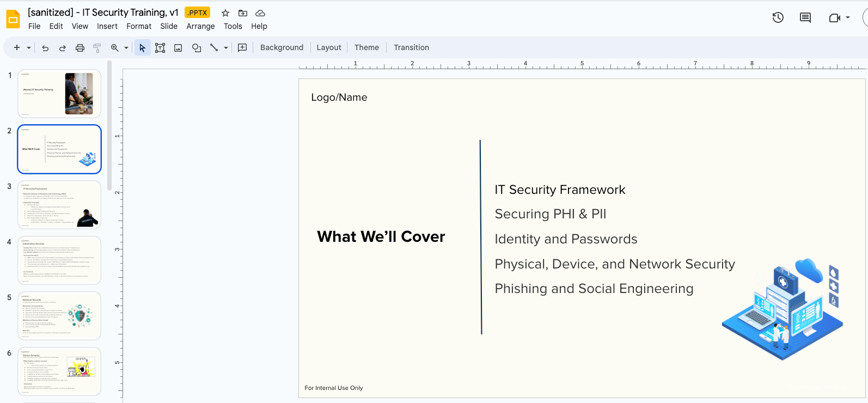Select slide 1 thumbnail

click(x=59, y=94)
